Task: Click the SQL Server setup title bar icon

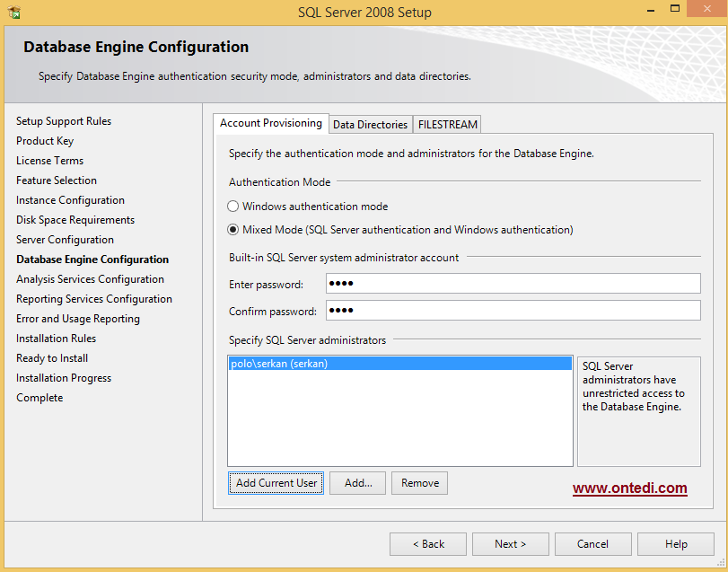Action: (14, 13)
